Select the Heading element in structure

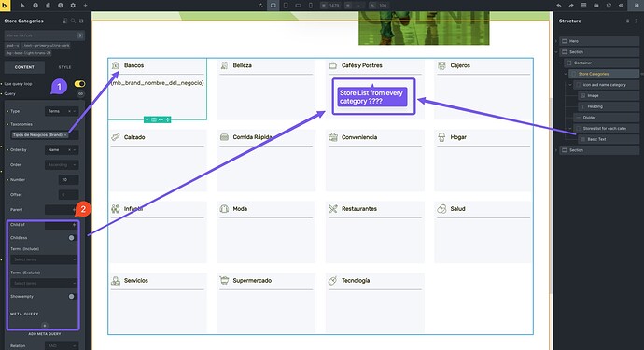(609, 106)
